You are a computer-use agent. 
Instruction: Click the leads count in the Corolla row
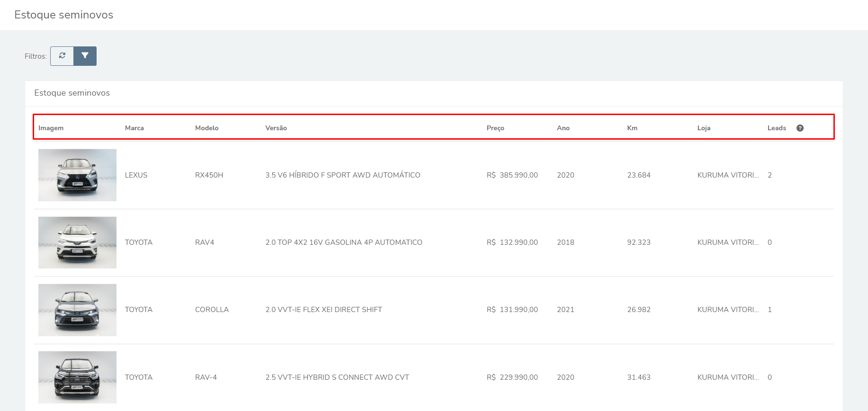[770, 310]
